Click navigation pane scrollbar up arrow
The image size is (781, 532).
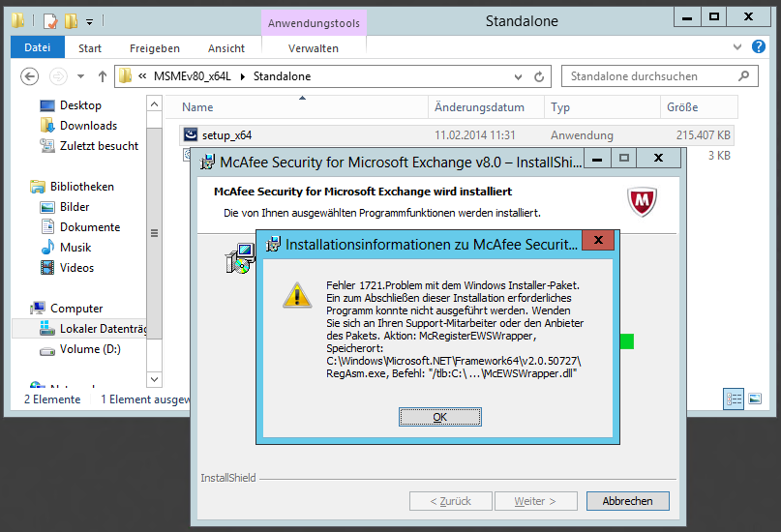coord(155,104)
